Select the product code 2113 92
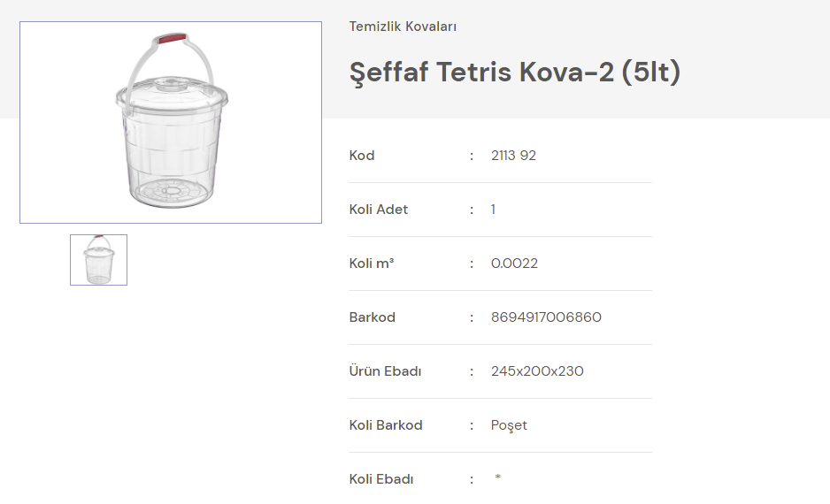The height and width of the screenshot is (504, 830). (513, 156)
